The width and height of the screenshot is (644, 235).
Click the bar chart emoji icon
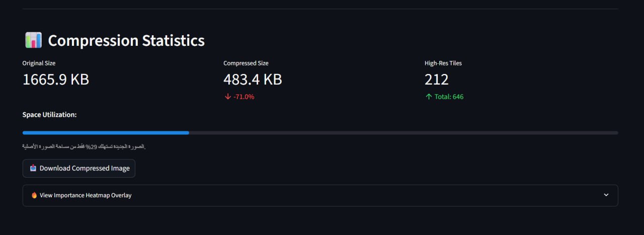pos(33,40)
